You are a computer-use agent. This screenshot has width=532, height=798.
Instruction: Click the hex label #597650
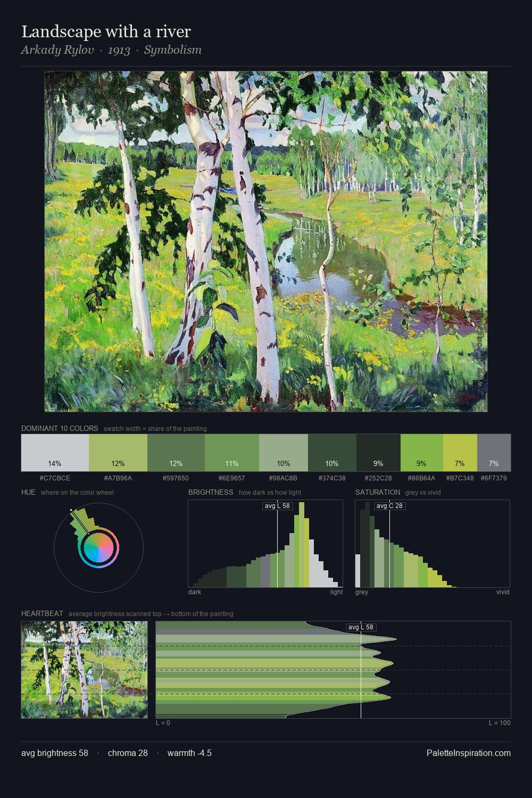coord(176,478)
